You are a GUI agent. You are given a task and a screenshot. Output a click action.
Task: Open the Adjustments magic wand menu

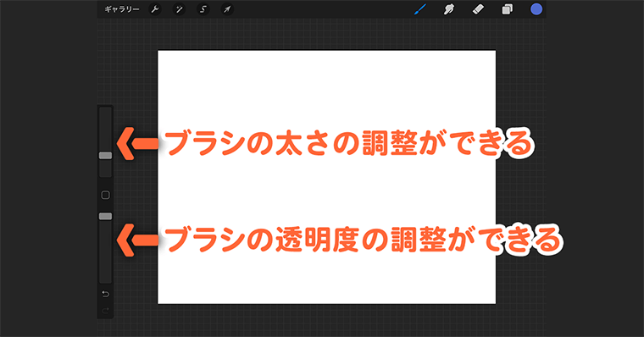[x=179, y=9]
